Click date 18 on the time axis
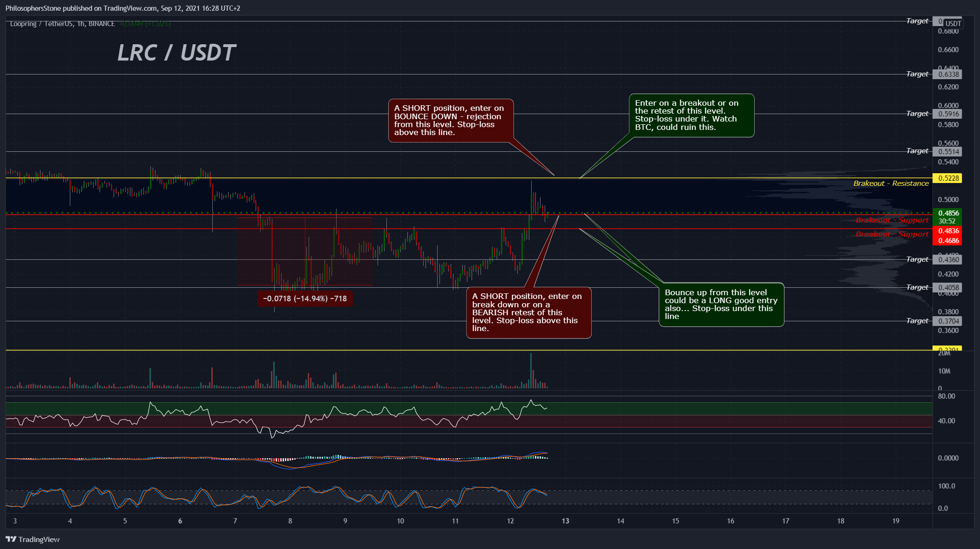Image resolution: width=980 pixels, height=549 pixels. 841,521
